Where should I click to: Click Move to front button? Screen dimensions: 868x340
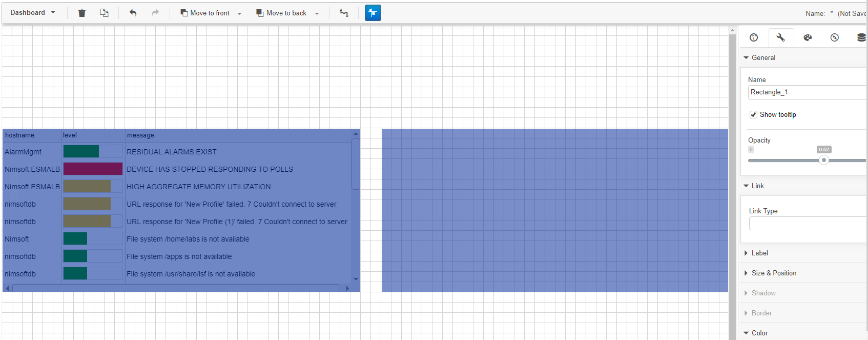205,13
